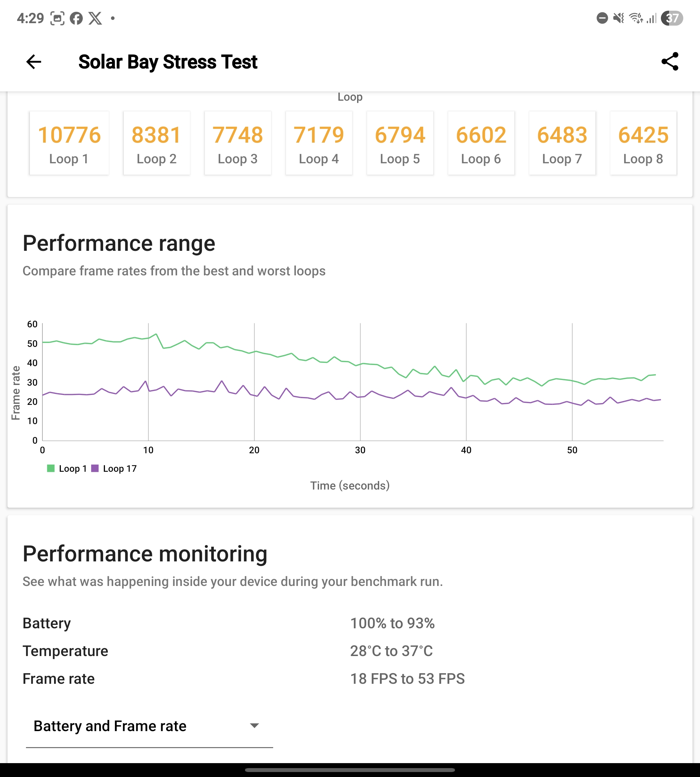Tap the muted sound status icon
The height and width of the screenshot is (777, 700).
pyautogui.click(x=619, y=18)
